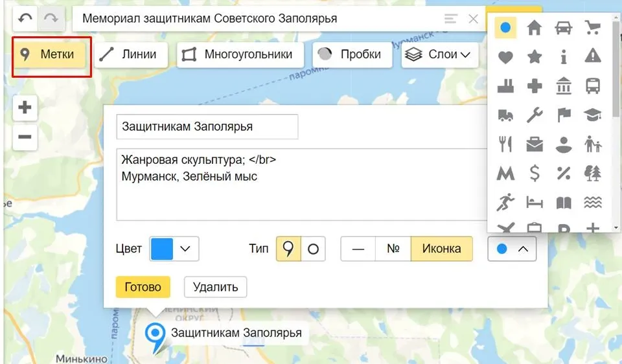Viewport: 622px width, 364px height.
Task: Select the adult with child icon
Action: tap(593, 144)
